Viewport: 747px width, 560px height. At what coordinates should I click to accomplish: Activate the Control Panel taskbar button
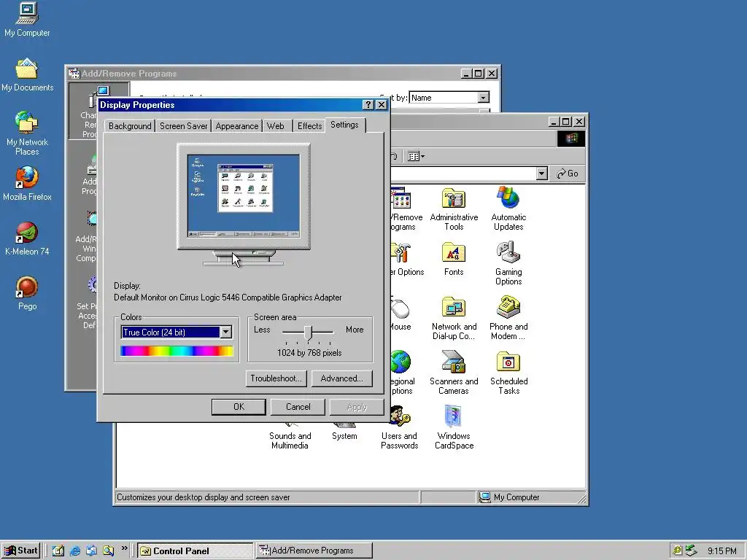click(196, 551)
